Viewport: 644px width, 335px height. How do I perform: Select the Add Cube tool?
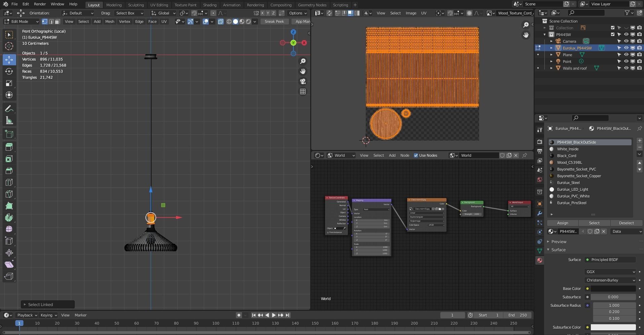point(9,134)
